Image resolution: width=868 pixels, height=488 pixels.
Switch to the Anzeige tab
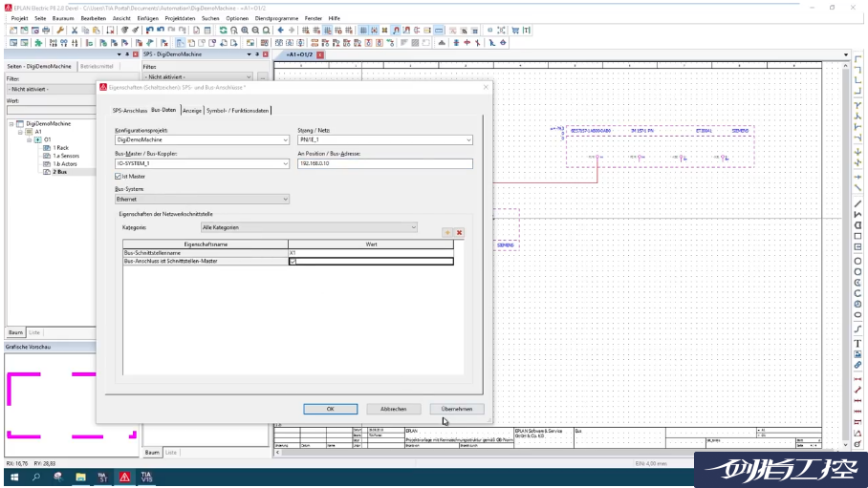[x=192, y=111]
